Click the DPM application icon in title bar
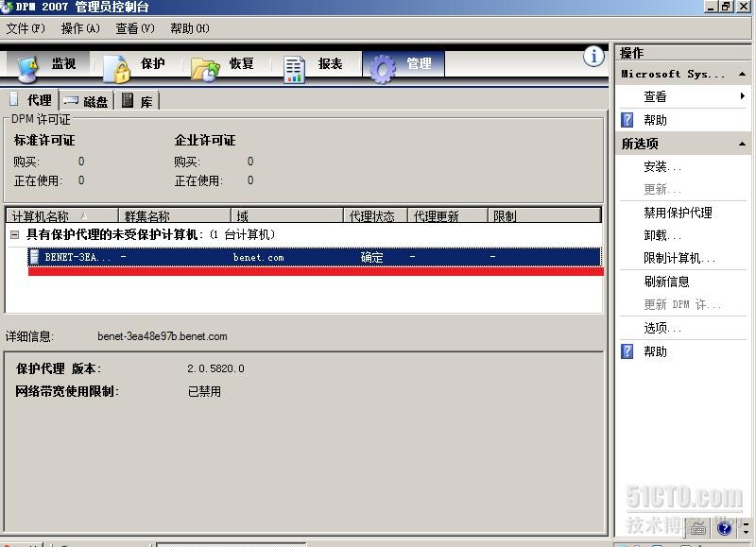This screenshot has width=756, height=547. [7, 7]
